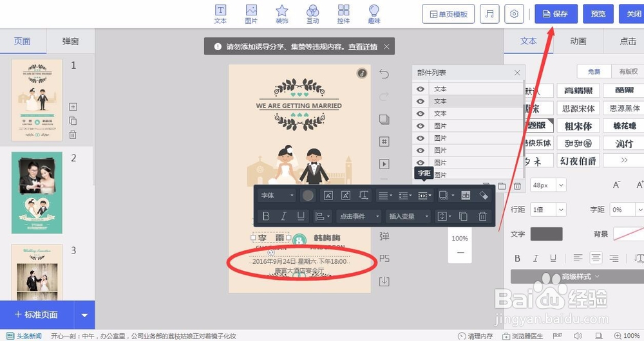Switch to the 点击 tab
Image resolution: width=644 pixels, height=341 pixels.
(x=627, y=41)
